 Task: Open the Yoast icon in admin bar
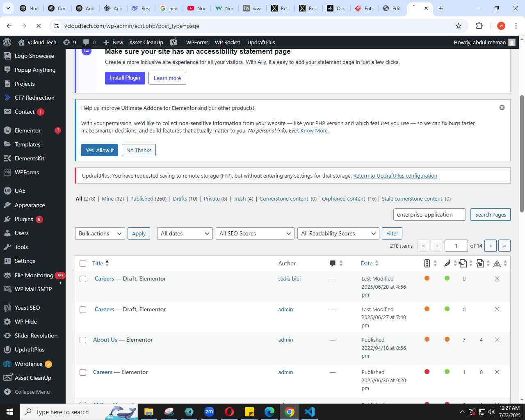(173, 42)
